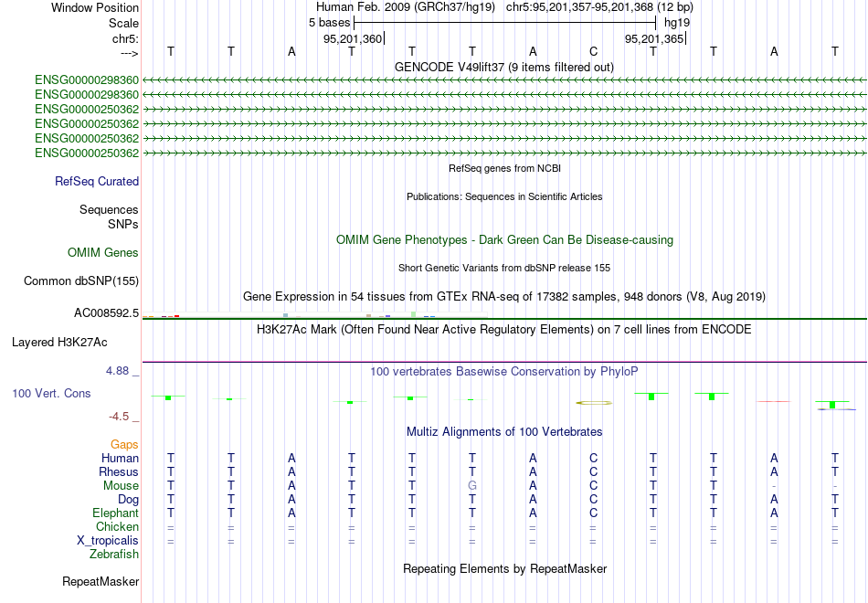Click the 5 bases scale text
This screenshot has width=868, height=603.
(329, 23)
